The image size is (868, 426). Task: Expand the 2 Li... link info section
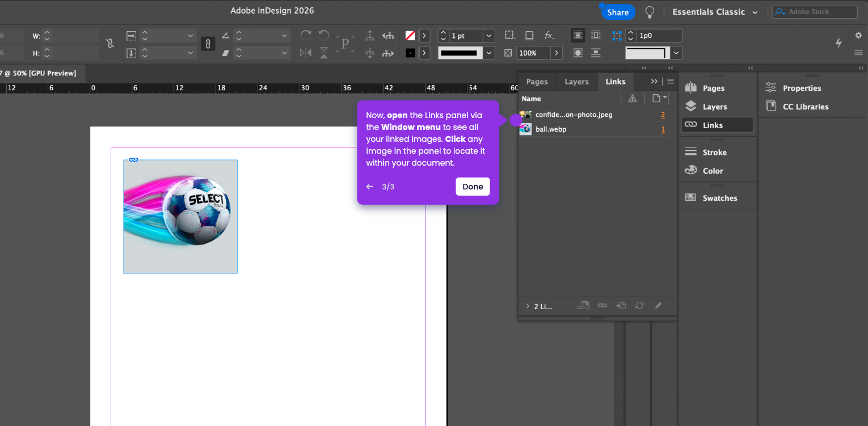(x=528, y=306)
